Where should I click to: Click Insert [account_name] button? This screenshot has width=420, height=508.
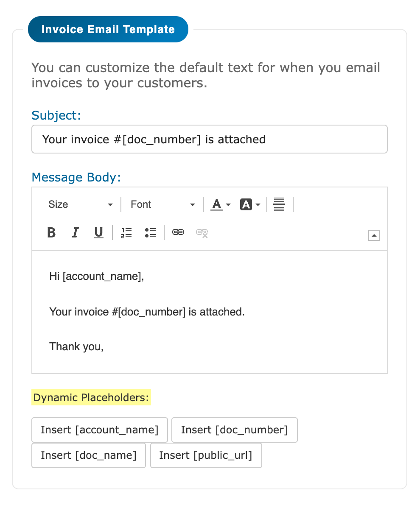click(100, 430)
